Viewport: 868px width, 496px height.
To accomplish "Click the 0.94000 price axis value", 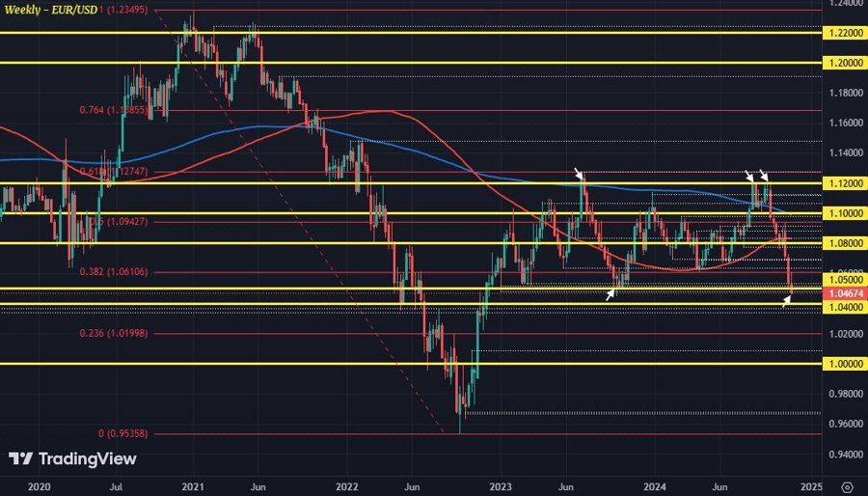I will click(x=846, y=455).
